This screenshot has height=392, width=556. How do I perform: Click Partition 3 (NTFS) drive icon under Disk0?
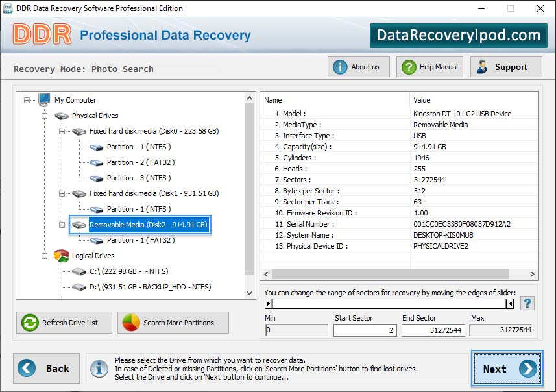(97, 178)
